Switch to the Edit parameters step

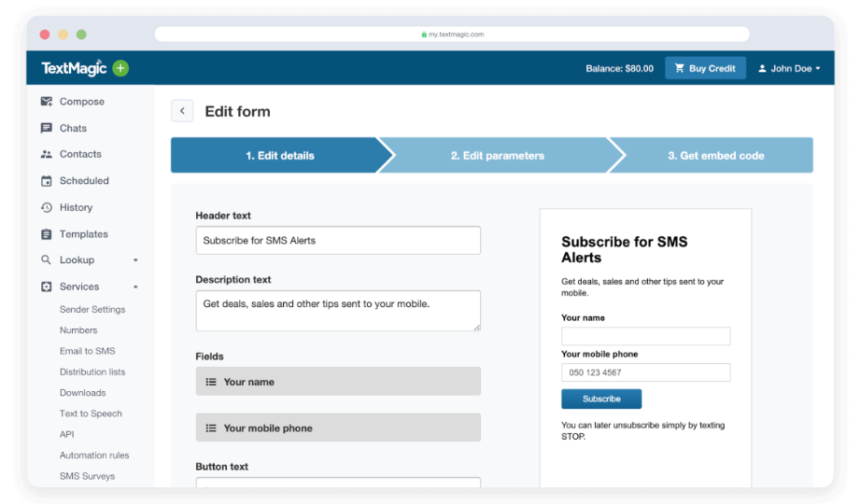pyautogui.click(x=497, y=156)
